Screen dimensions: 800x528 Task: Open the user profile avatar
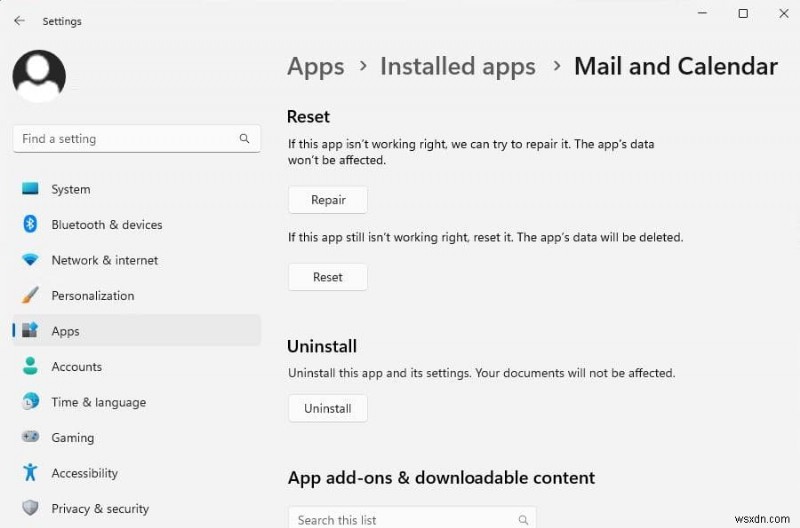[39, 76]
